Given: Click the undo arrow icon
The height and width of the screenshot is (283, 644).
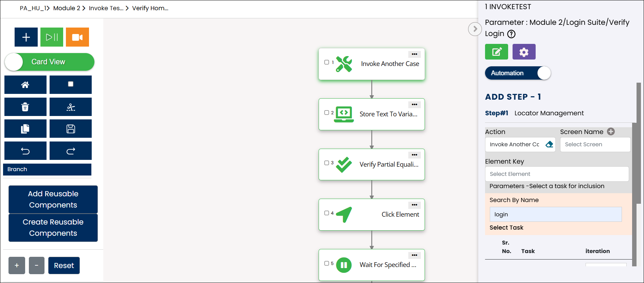Looking at the screenshot, I should tap(25, 151).
